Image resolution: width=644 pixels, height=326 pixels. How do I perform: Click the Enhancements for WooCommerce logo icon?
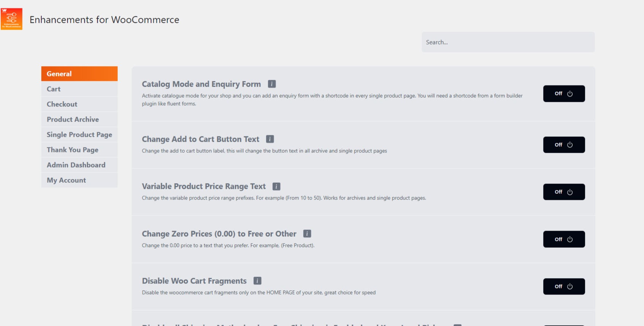click(x=11, y=19)
